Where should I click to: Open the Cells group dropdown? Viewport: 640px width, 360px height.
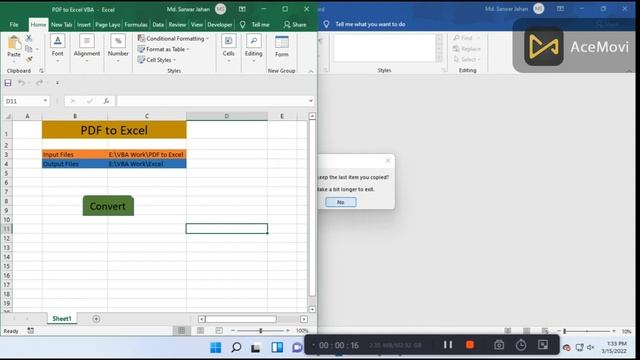(x=229, y=48)
